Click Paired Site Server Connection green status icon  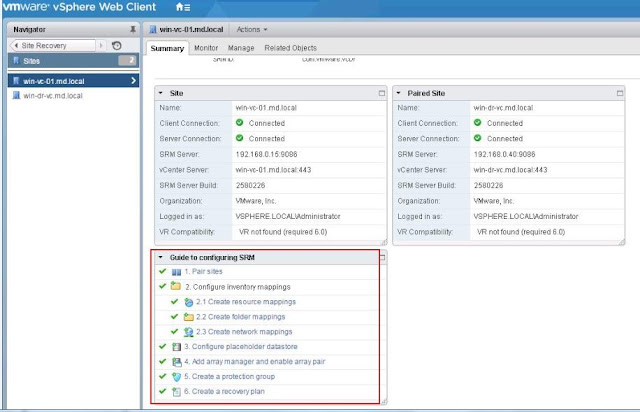pos(478,138)
